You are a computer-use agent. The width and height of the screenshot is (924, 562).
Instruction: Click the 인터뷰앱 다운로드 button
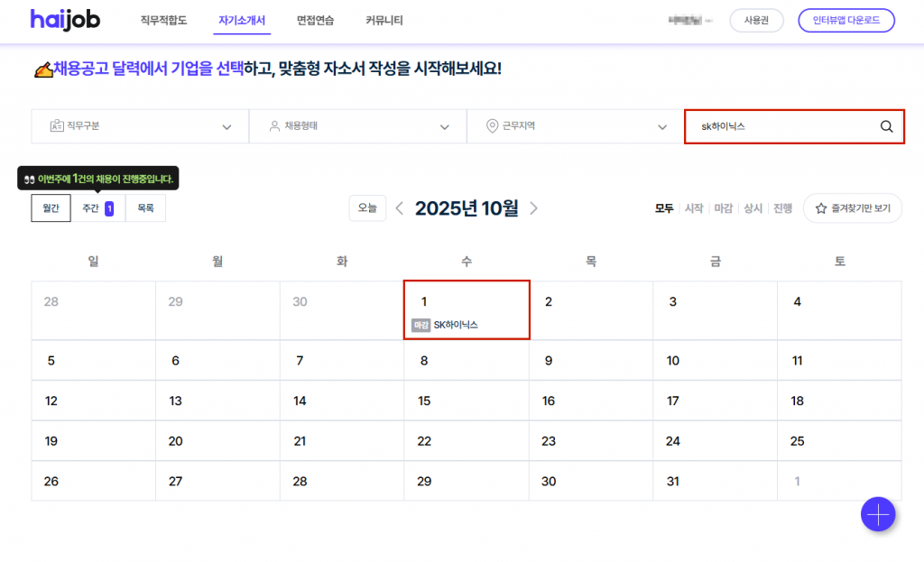845,20
